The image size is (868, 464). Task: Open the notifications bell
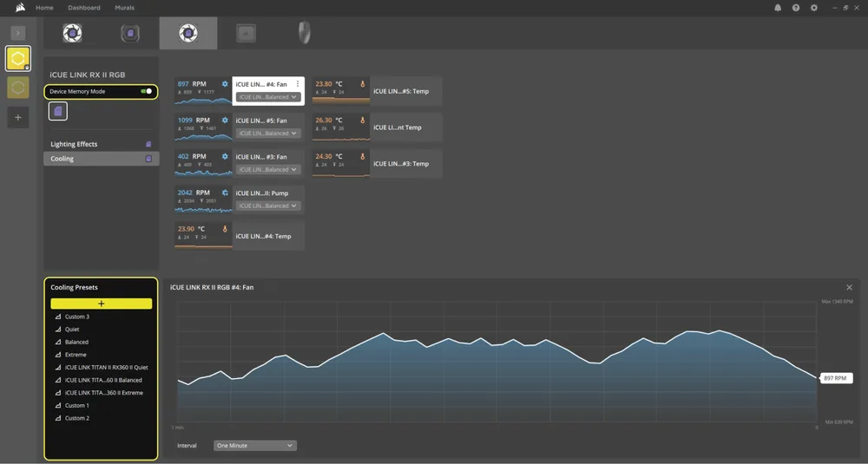pyautogui.click(x=778, y=8)
